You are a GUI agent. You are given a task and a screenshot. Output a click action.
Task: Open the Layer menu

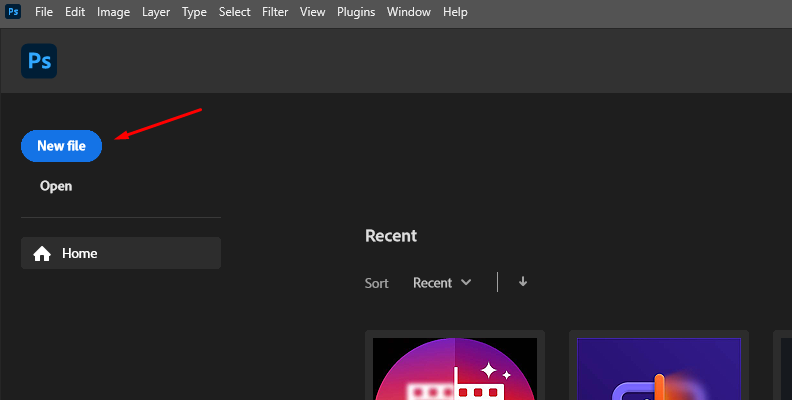click(x=156, y=12)
